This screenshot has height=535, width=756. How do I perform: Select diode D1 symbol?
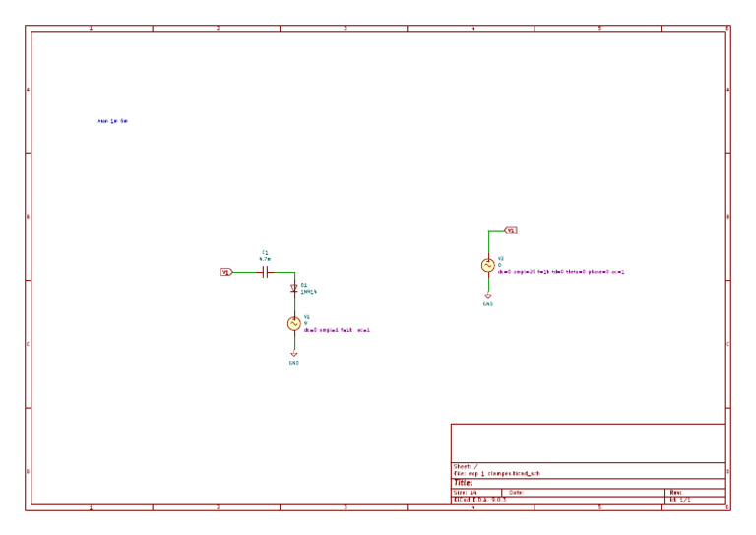point(294,289)
